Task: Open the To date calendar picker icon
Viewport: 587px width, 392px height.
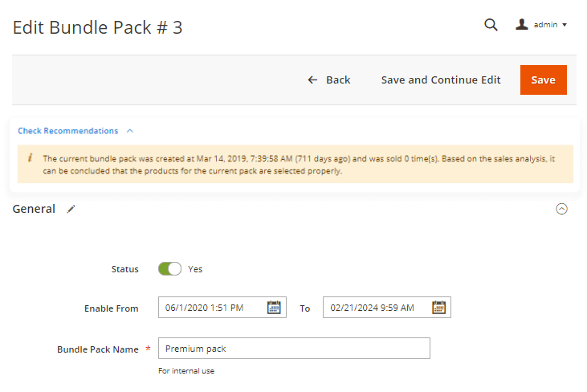Action: [x=438, y=308]
